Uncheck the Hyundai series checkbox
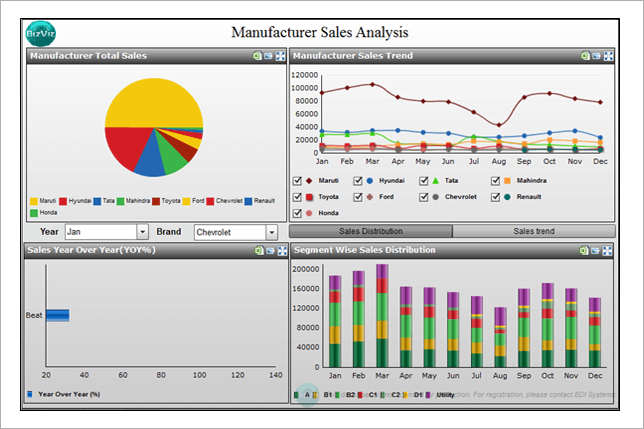Screen dimensions: 644x429 358,181
